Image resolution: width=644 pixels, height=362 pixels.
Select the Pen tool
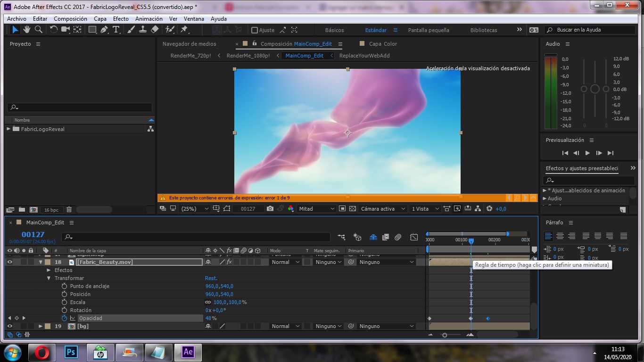pos(104,29)
